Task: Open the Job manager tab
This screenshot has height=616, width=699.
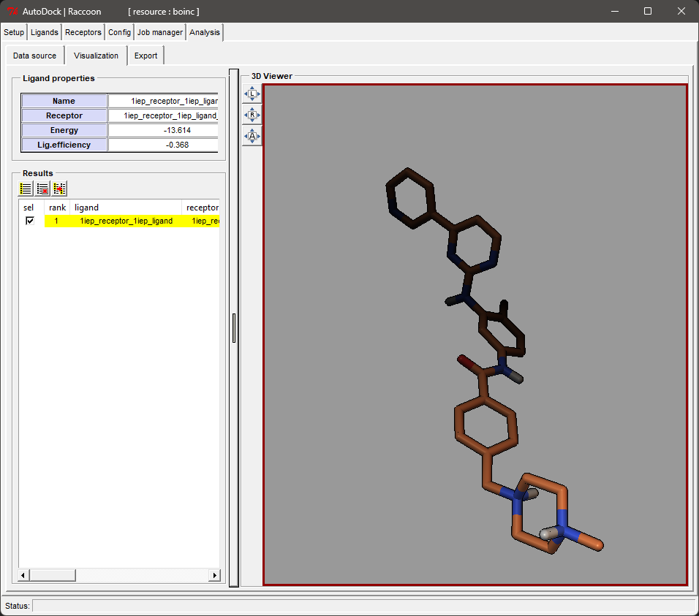Action: click(160, 32)
